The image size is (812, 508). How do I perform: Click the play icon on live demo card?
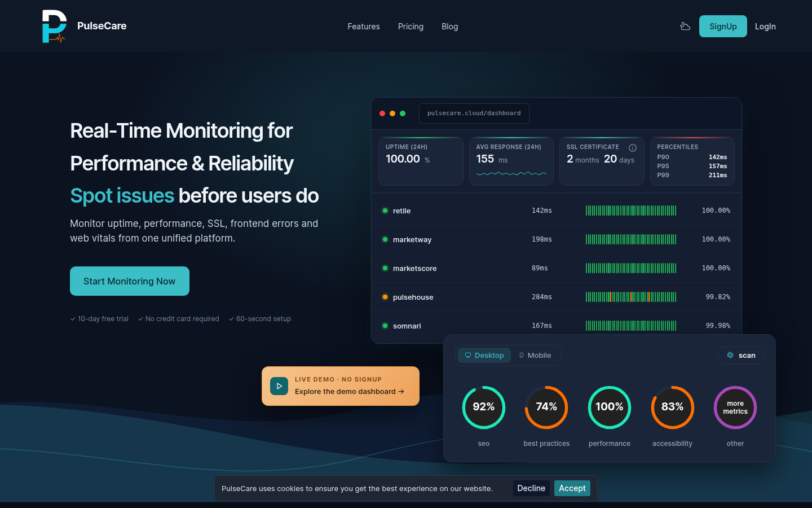[x=279, y=386]
